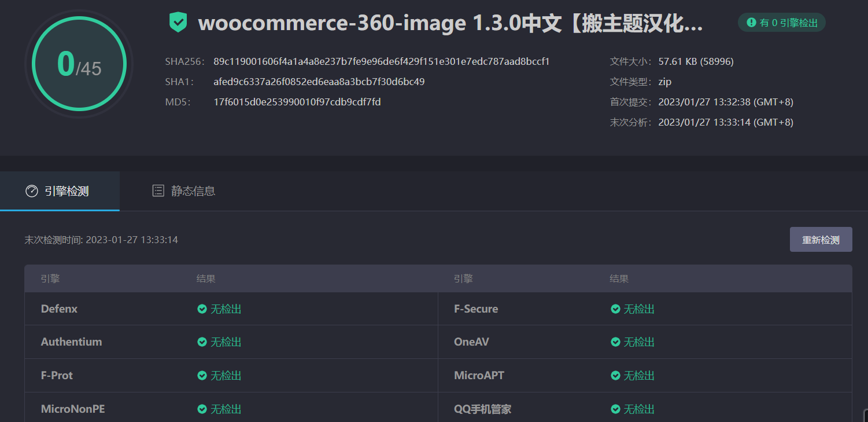Click the right 引擎 column header
868x422 pixels.
pos(463,279)
